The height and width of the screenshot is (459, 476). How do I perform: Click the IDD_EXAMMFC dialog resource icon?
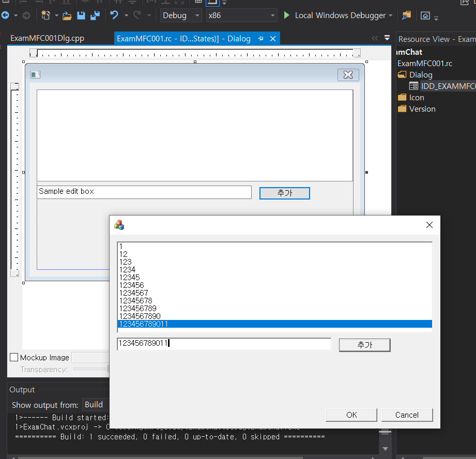(413, 86)
